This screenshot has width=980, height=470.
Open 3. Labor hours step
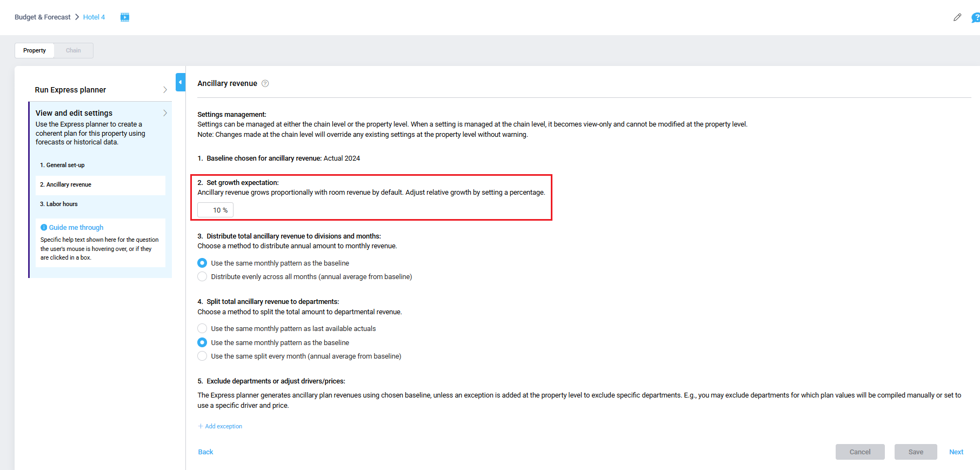101,204
